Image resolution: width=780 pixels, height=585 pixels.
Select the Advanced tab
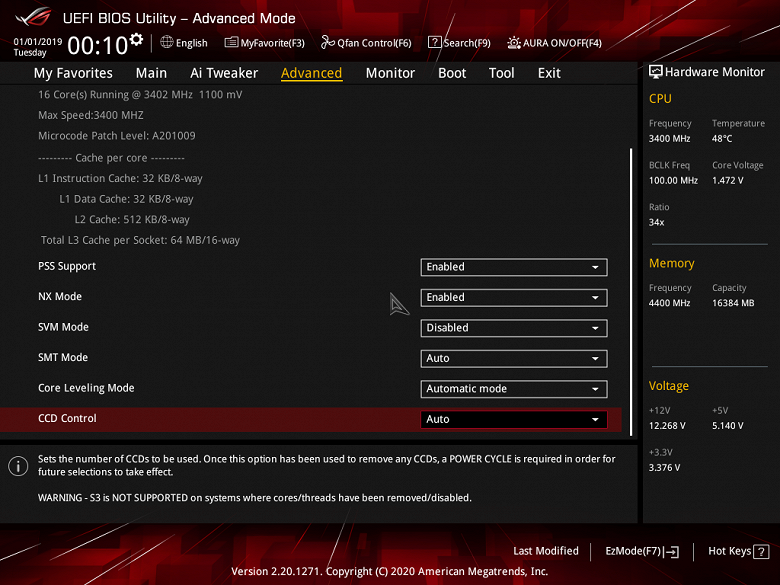311,73
